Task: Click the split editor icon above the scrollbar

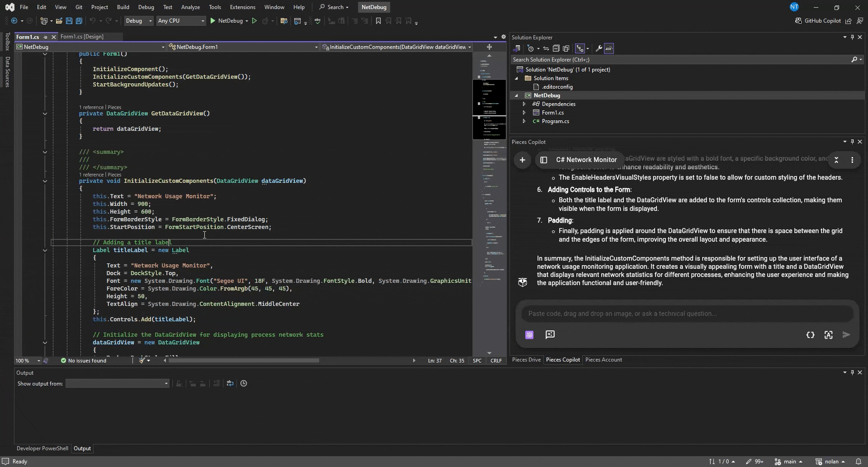Action: pyautogui.click(x=489, y=47)
